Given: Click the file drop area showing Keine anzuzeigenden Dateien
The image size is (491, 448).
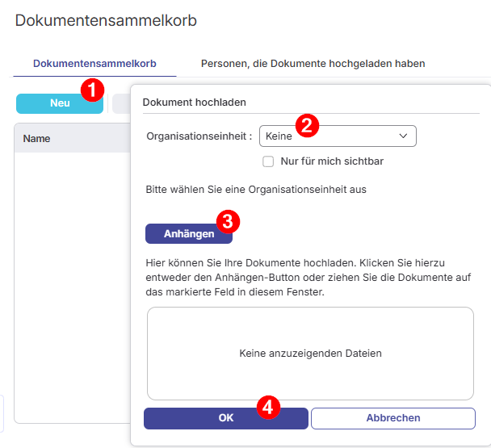Looking at the screenshot, I should coord(310,354).
